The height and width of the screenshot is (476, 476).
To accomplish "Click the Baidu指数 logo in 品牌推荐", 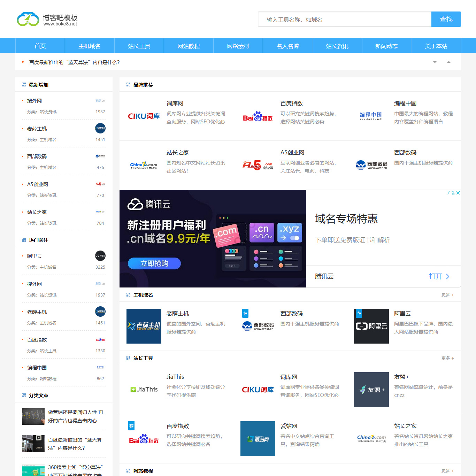I will (x=258, y=116).
